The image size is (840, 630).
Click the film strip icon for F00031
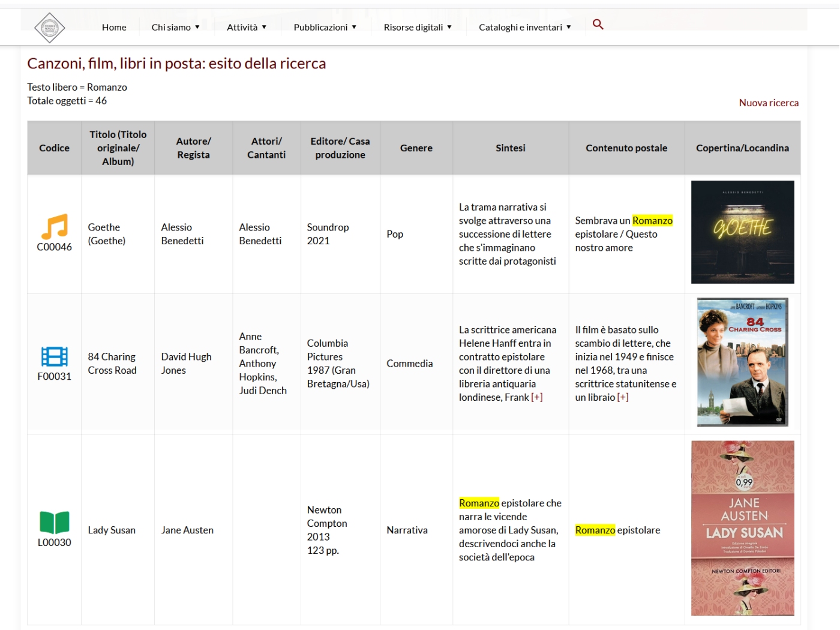point(54,356)
